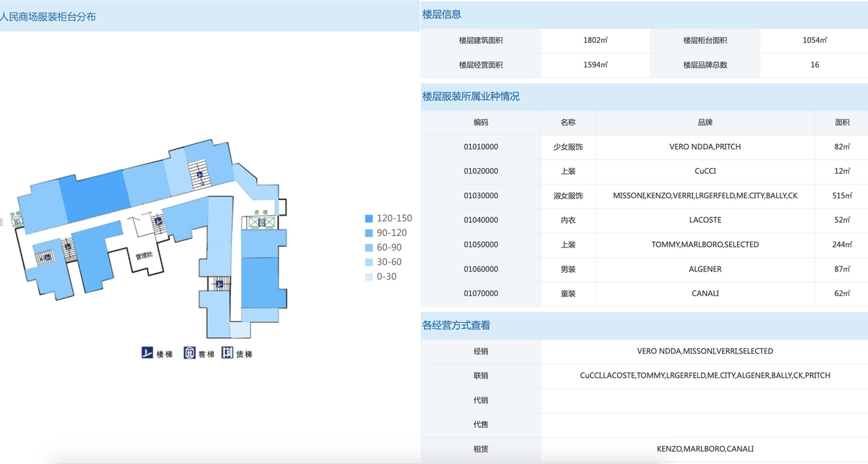Click the 244㎡ area cell
The width and height of the screenshot is (868, 464).
842,245
